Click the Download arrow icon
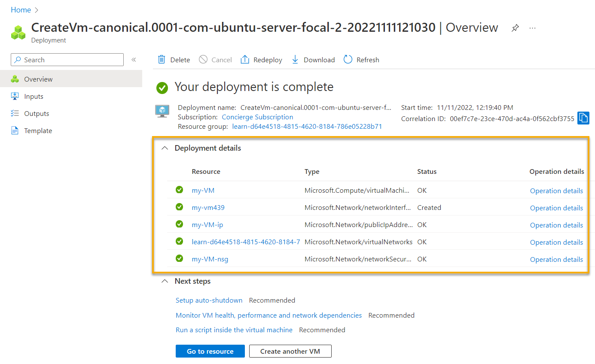Image resolution: width=595 pixels, height=364 pixels. click(295, 60)
